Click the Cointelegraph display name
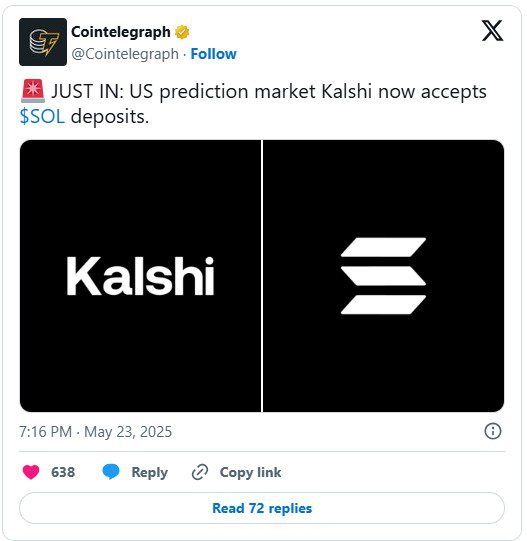The width and height of the screenshot is (527, 541). (121, 32)
